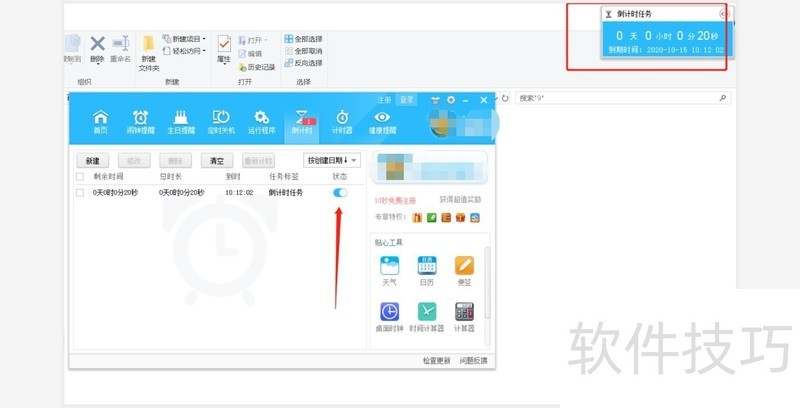Click the 任务标签 column header

(284, 176)
